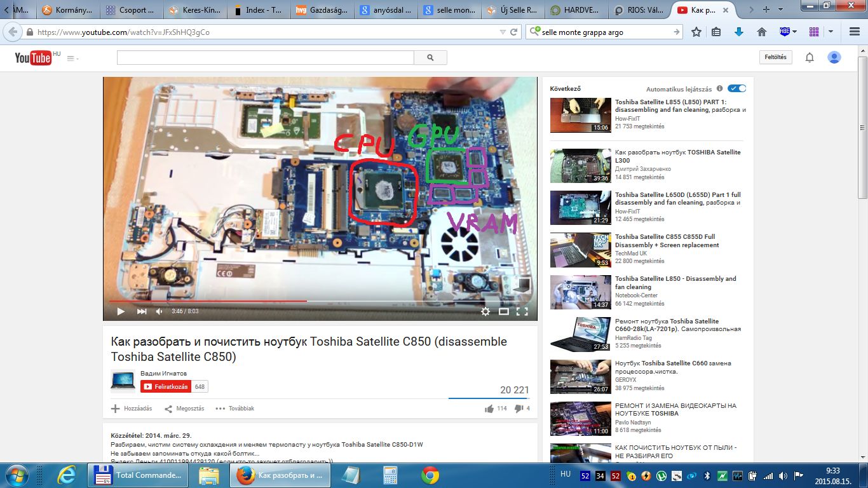Open the system tray volume icon
Screen dimensions: 868x488
point(783,475)
